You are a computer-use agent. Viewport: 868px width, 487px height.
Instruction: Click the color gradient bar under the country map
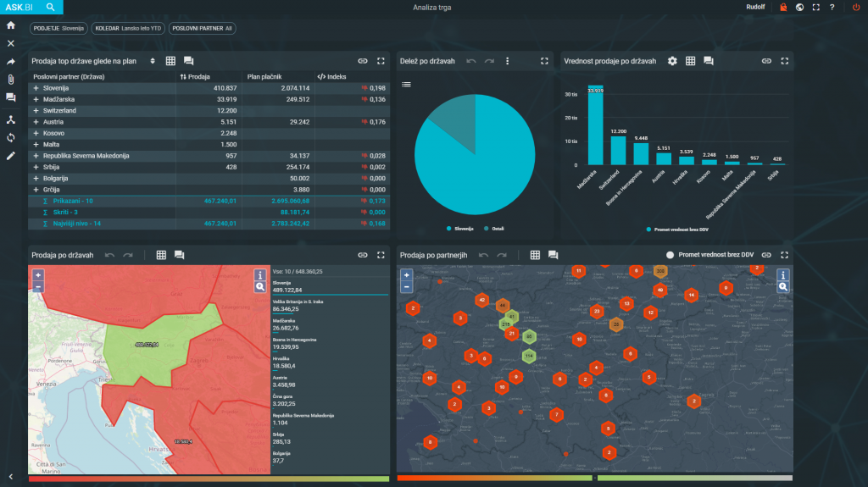[x=209, y=479]
